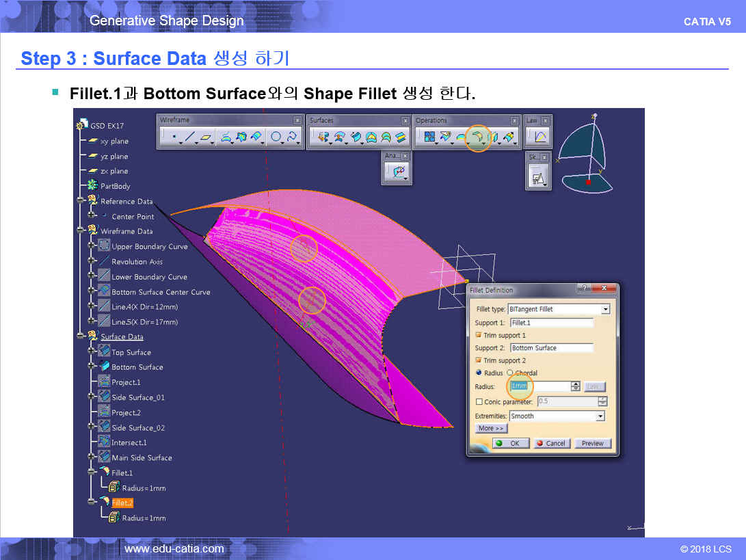Click the Preview button

pos(592,443)
